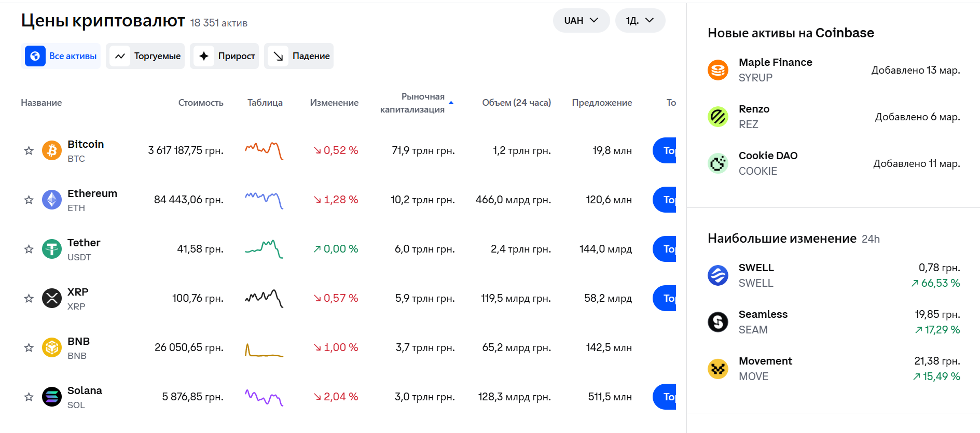Click BNB market cap 3,7 трлн грн.
The height and width of the screenshot is (433, 980).
click(x=425, y=347)
